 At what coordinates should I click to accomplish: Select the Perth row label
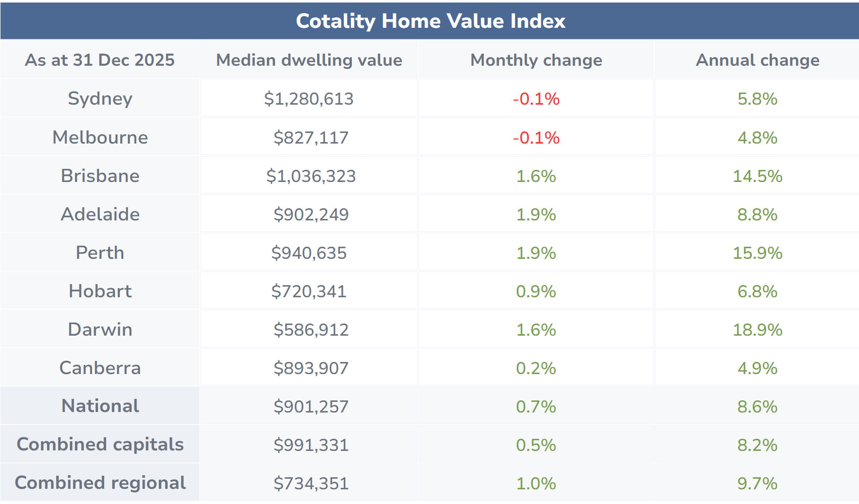(100, 253)
